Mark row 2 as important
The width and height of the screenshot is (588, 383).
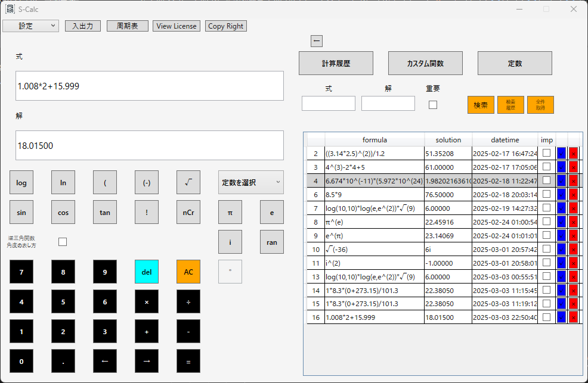tap(547, 152)
